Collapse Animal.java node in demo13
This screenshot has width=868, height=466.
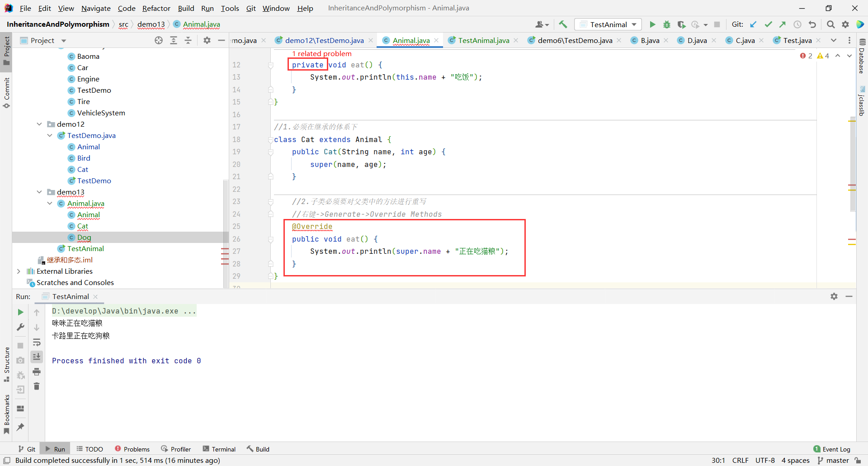[x=50, y=203]
